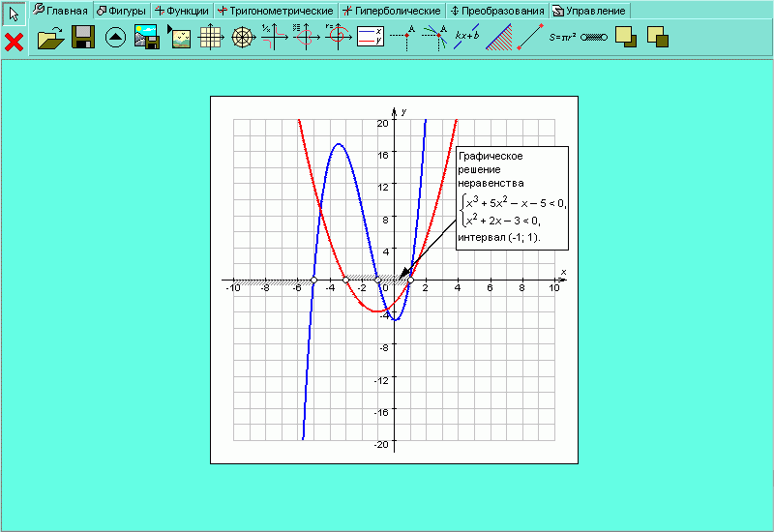The width and height of the screenshot is (774, 532).
Task: Click the open point at x = -3
Action: click(x=346, y=281)
